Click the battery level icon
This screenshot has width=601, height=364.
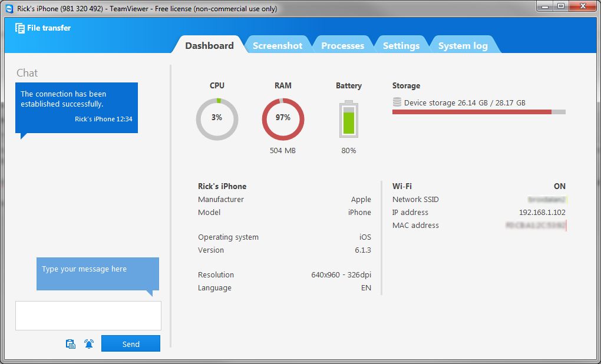348,119
